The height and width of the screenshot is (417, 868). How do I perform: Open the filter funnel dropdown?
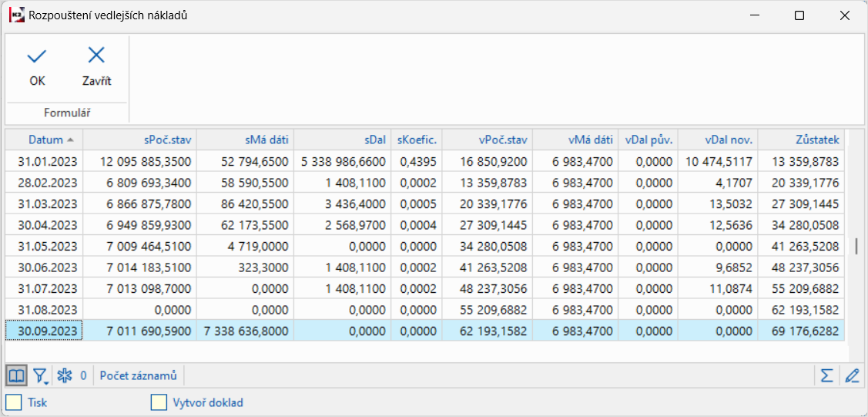click(40, 376)
